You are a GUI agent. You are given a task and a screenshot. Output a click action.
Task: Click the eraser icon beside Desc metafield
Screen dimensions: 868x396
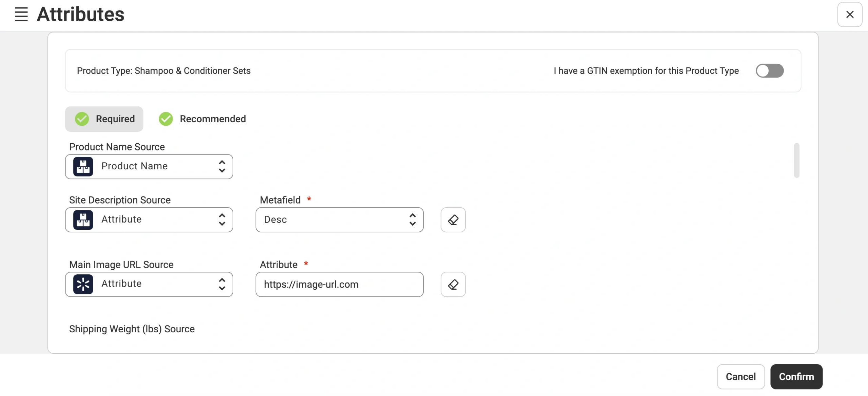pyautogui.click(x=453, y=220)
